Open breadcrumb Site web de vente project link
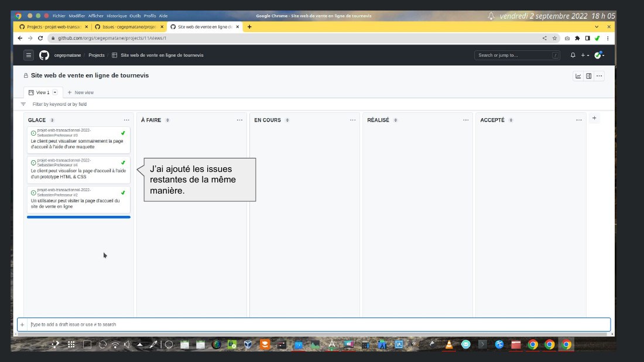The image size is (644, 362). coord(162,55)
